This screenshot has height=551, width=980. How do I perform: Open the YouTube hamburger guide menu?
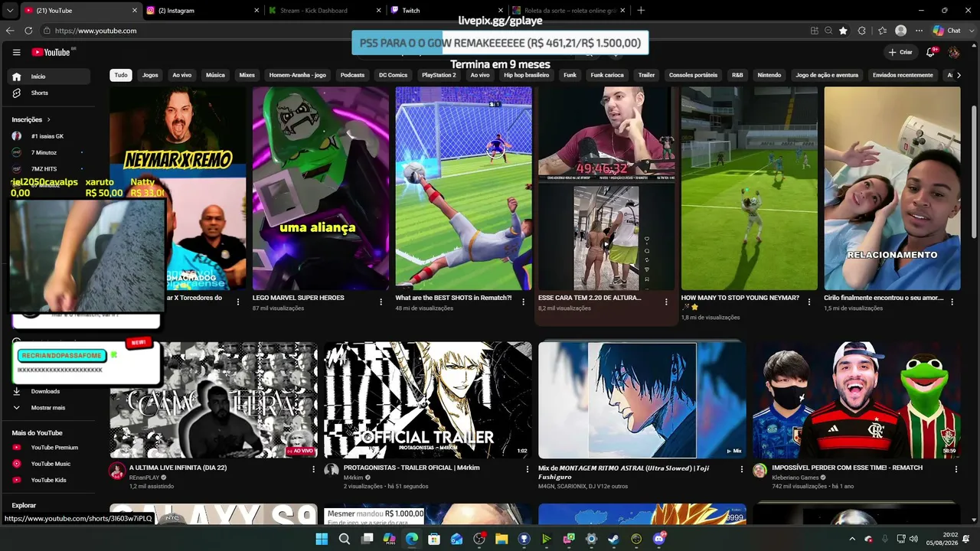(x=16, y=52)
